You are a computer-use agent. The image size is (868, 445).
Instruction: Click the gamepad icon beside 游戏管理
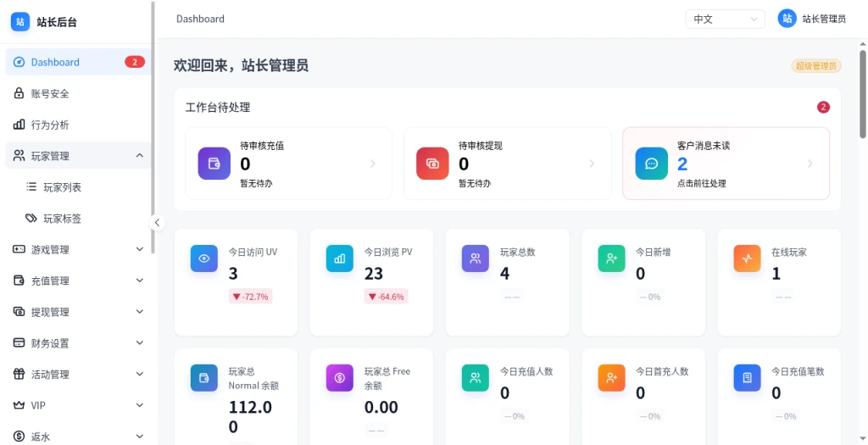tap(19, 249)
